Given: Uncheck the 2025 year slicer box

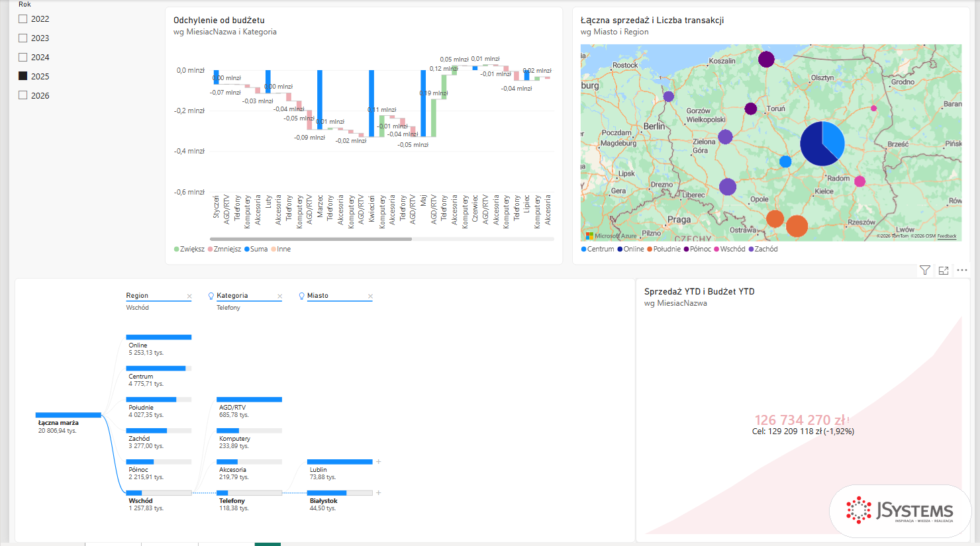Looking at the screenshot, I should [23, 76].
